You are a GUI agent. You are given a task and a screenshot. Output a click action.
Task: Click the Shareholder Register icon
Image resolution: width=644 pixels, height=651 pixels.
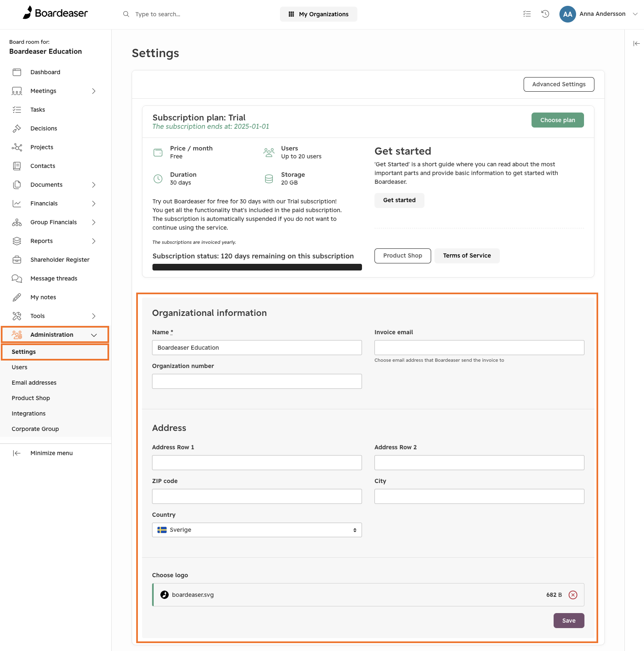point(17,260)
